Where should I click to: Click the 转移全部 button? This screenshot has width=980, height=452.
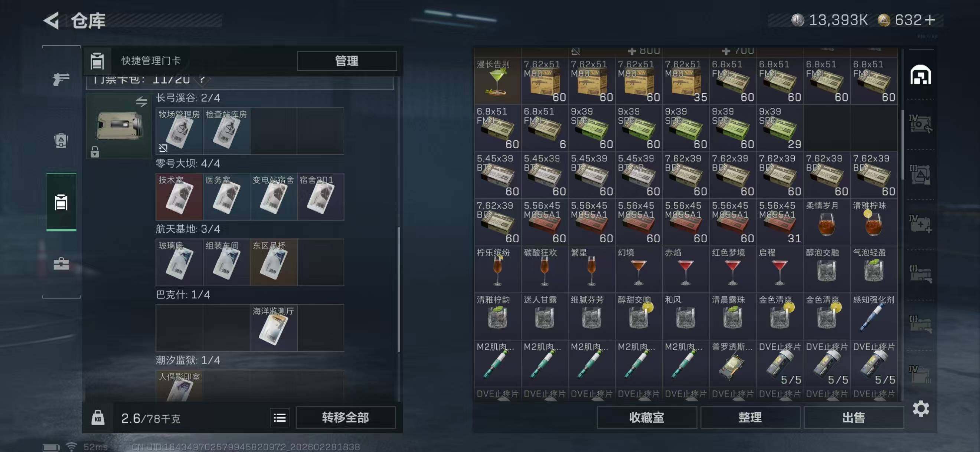point(346,418)
